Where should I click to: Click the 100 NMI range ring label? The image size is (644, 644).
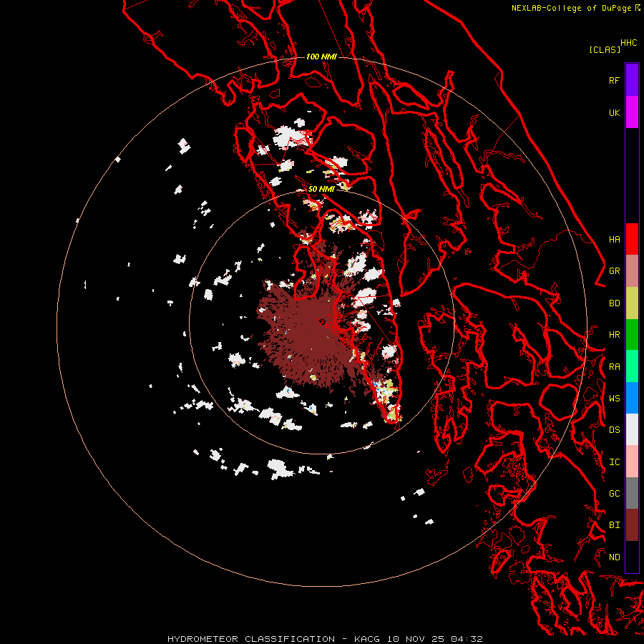321,57
